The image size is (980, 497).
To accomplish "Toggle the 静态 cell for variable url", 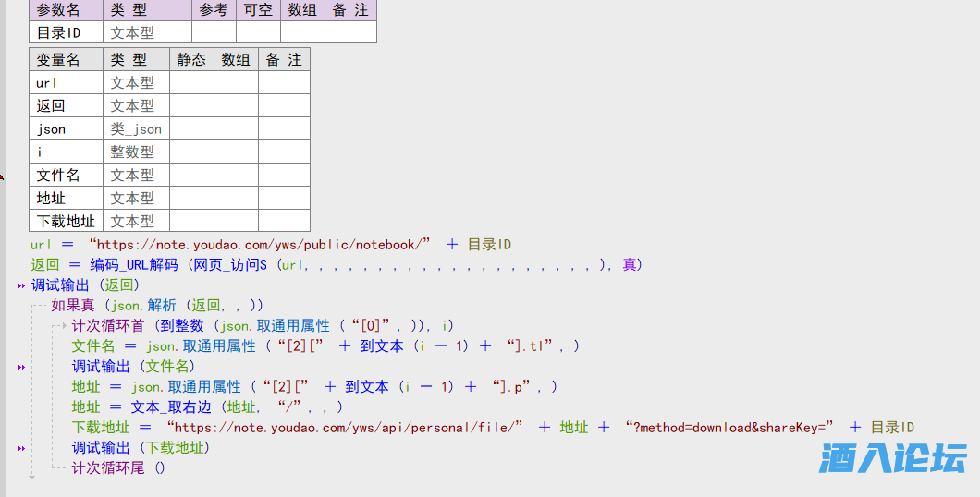I will (191, 82).
